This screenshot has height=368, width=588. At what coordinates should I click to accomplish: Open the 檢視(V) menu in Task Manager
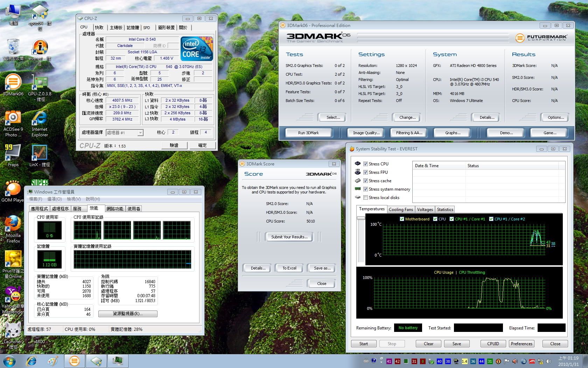(x=74, y=199)
